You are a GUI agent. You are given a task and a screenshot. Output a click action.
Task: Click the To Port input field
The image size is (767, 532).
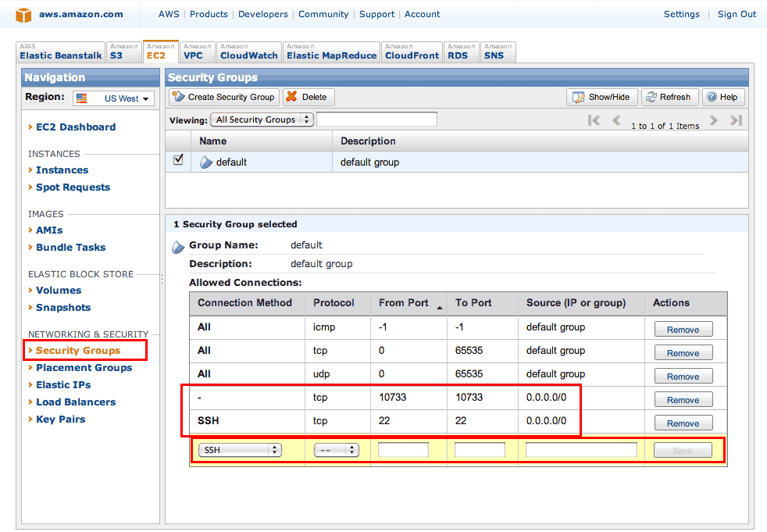[480, 450]
